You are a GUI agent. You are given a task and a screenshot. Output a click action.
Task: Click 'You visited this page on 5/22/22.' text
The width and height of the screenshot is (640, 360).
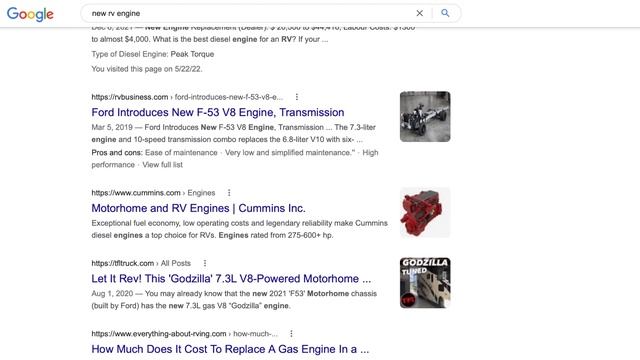(147, 69)
